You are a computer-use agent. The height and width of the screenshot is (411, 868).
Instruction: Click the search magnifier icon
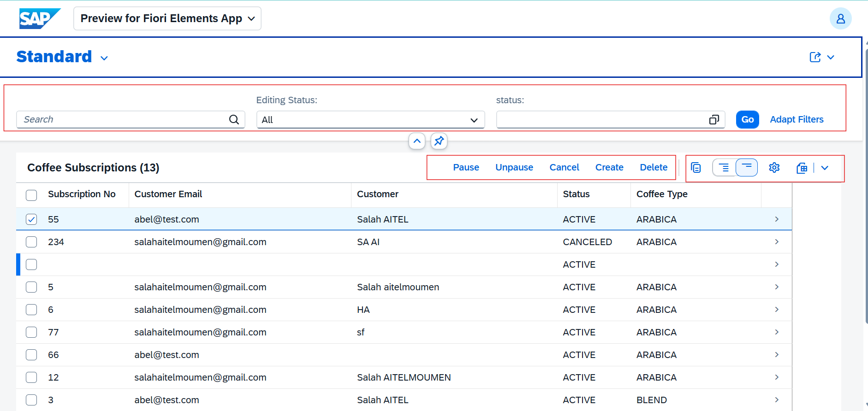pos(234,120)
